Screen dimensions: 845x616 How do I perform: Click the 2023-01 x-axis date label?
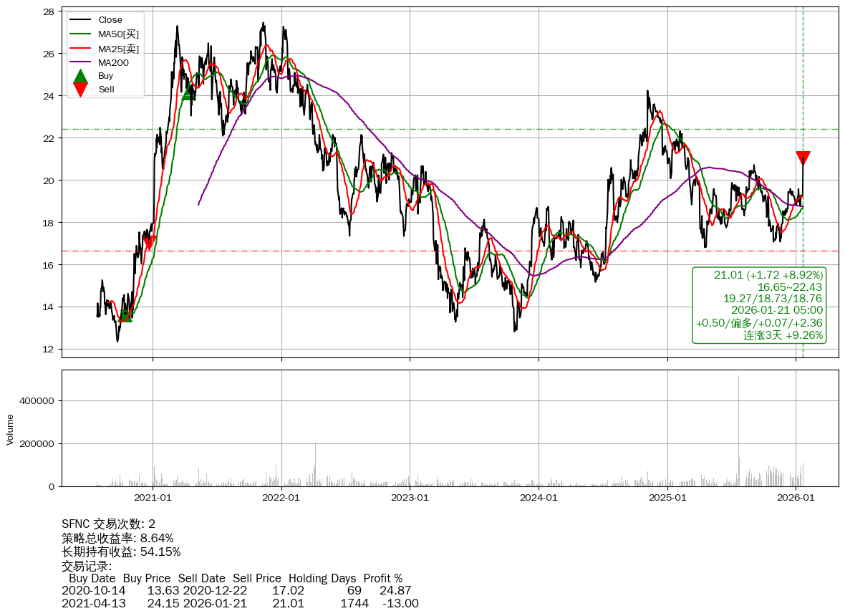tap(410, 498)
